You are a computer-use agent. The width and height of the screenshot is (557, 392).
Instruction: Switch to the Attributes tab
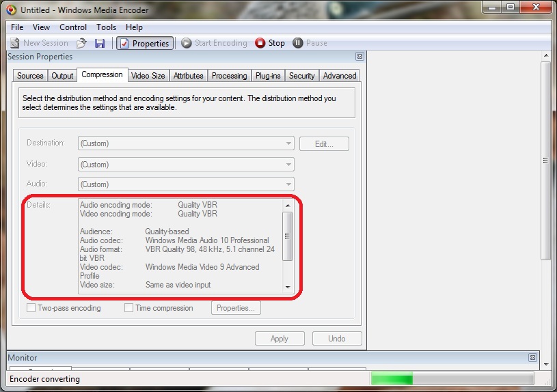pyautogui.click(x=188, y=76)
